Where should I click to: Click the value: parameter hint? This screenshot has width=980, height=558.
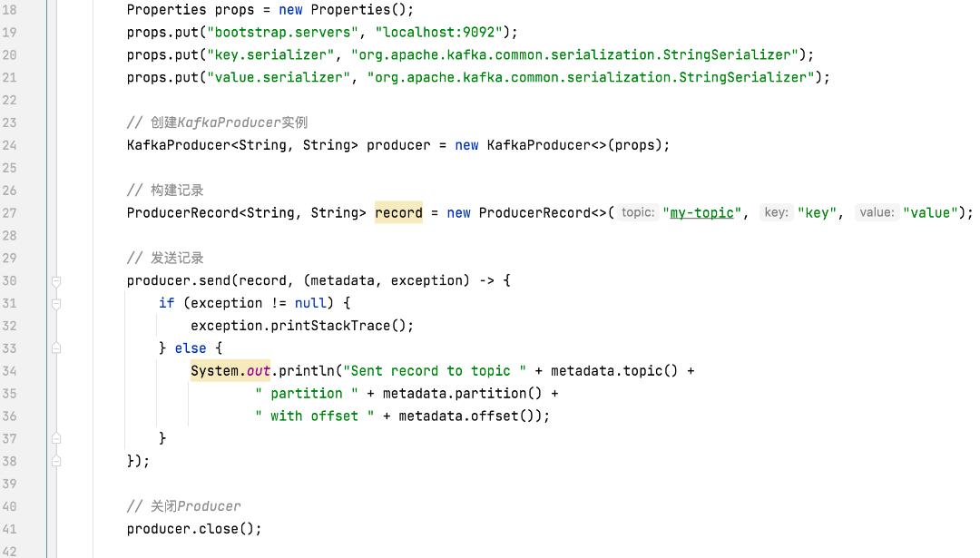click(877, 212)
